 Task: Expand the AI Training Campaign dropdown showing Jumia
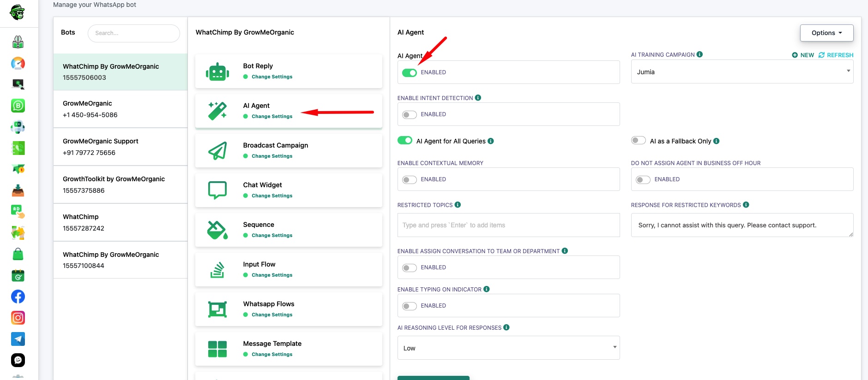(742, 72)
